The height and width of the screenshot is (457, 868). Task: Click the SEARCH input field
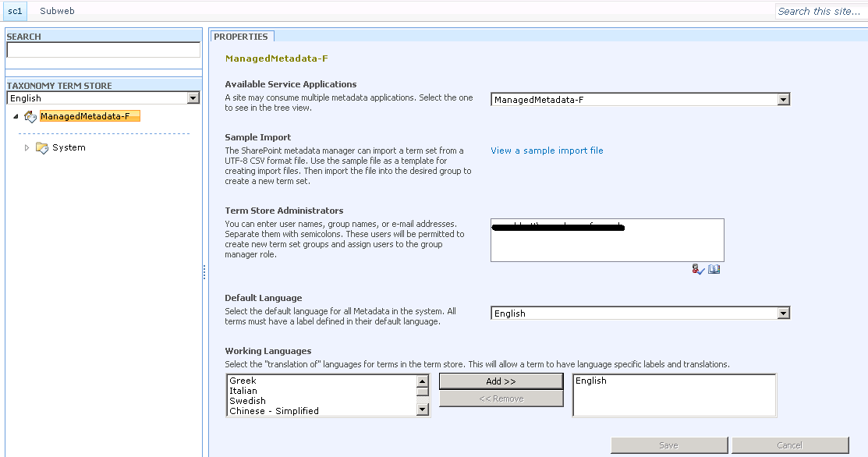tap(102, 49)
